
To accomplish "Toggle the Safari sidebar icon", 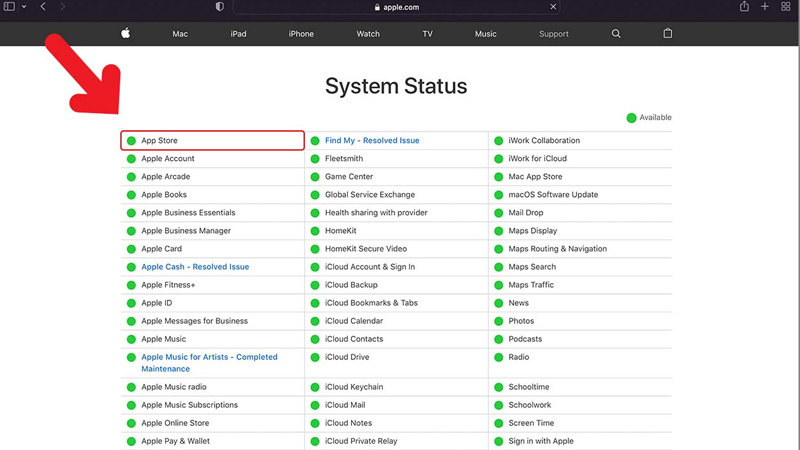I will click(x=9, y=7).
